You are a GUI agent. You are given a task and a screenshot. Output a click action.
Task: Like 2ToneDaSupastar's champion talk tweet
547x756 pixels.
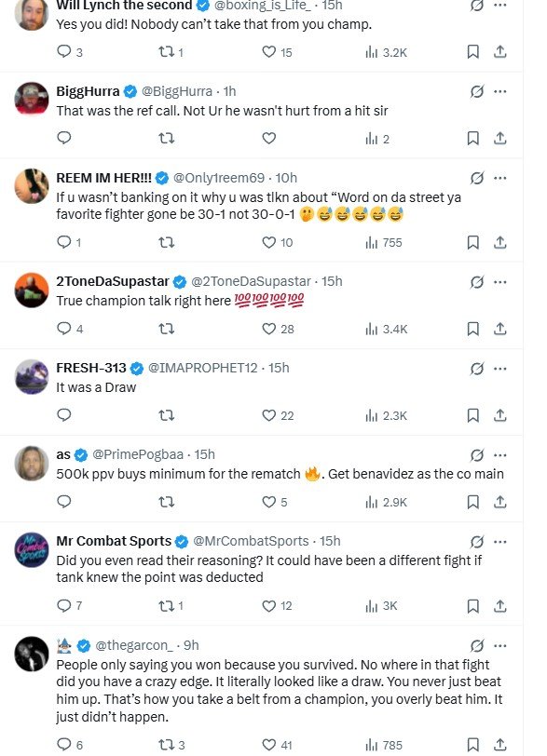pyautogui.click(x=269, y=329)
